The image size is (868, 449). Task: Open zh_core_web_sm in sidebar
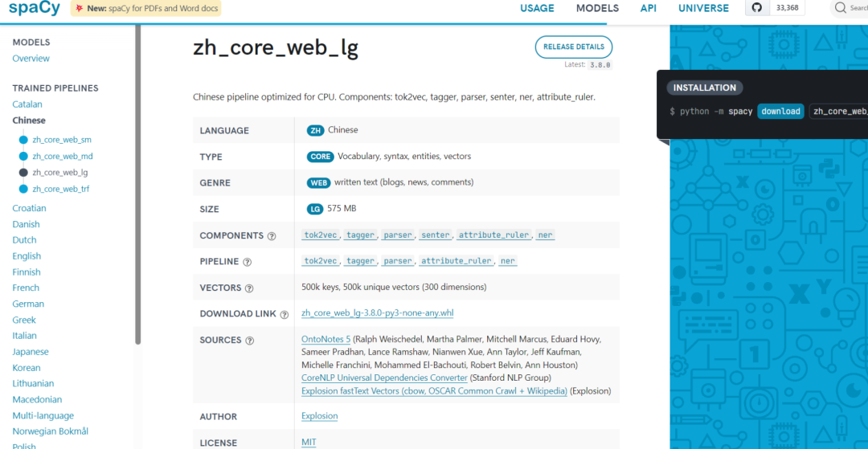62,140
